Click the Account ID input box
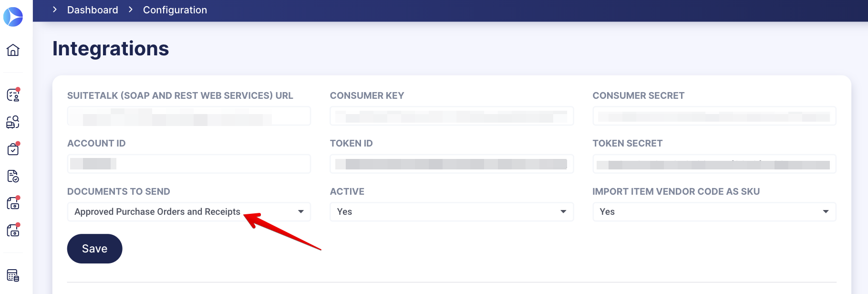The height and width of the screenshot is (294, 868). coord(189,164)
